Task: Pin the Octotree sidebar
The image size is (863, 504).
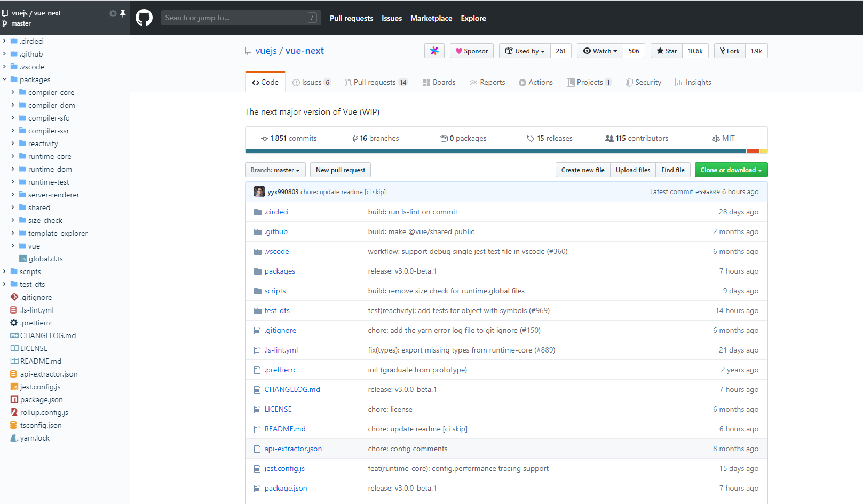Action: tap(123, 13)
